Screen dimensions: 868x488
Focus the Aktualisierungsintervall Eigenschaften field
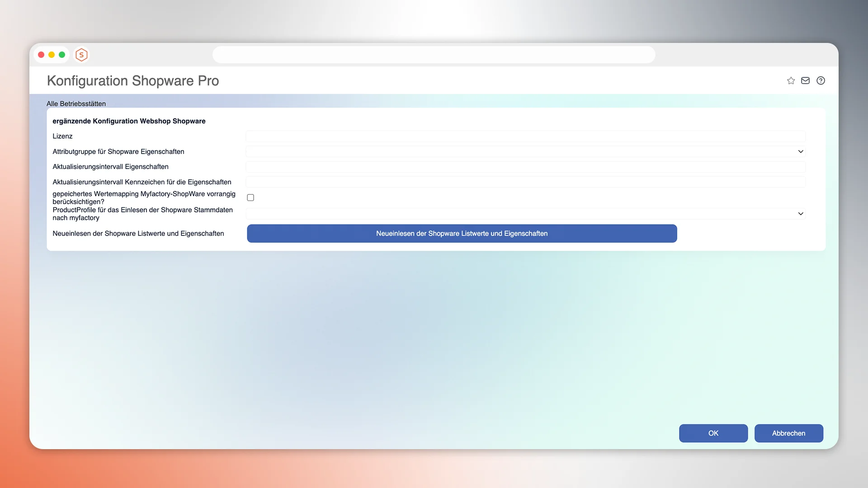click(524, 167)
